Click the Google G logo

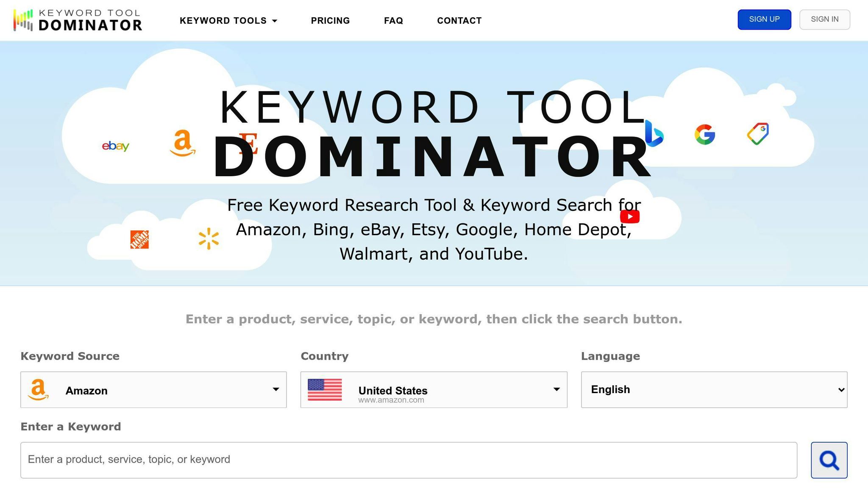point(705,135)
